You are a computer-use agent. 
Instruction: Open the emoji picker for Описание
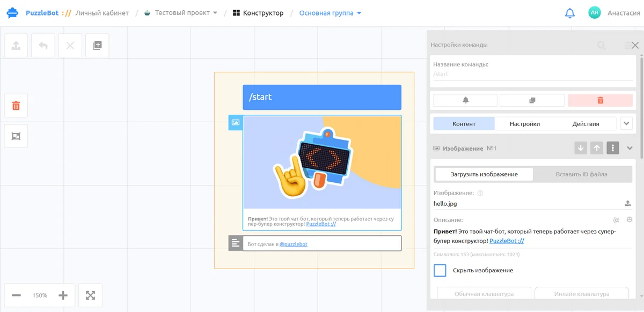(629, 220)
